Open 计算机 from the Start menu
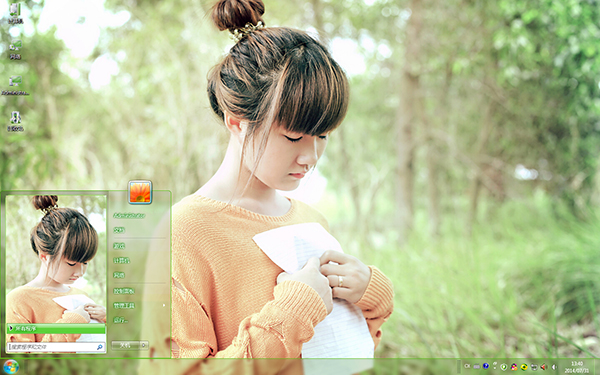The height and width of the screenshot is (375, 600). pos(121,261)
